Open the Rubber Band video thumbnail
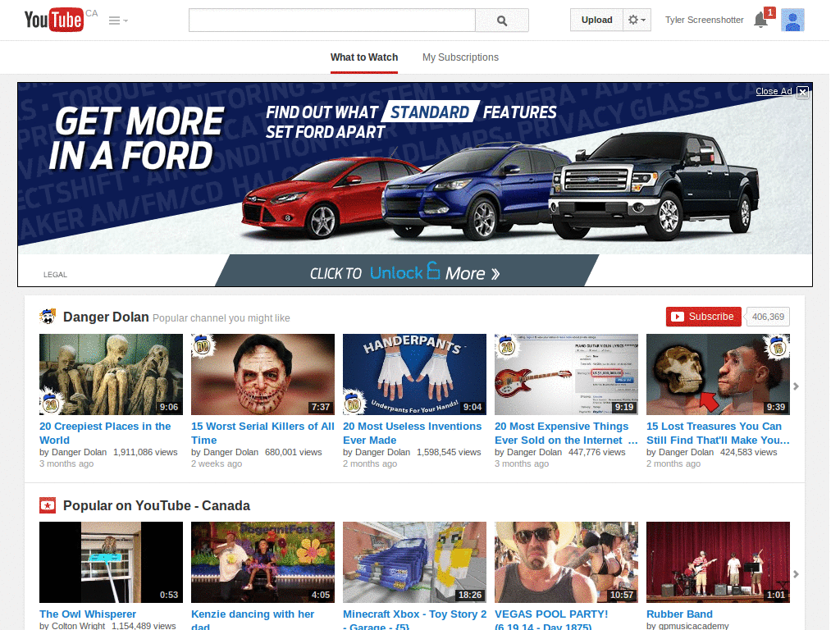Screen dimensions: 840x630 (718, 563)
